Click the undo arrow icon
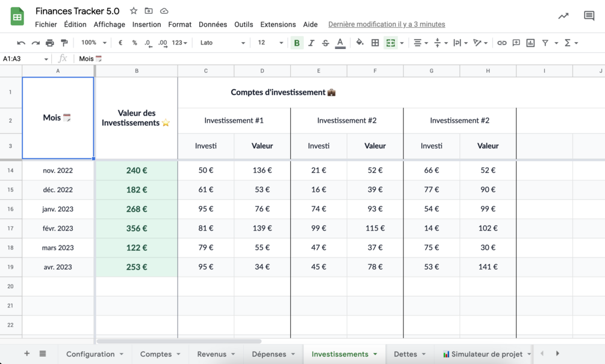The width and height of the screenshot is (605, 364). [21, 43]
